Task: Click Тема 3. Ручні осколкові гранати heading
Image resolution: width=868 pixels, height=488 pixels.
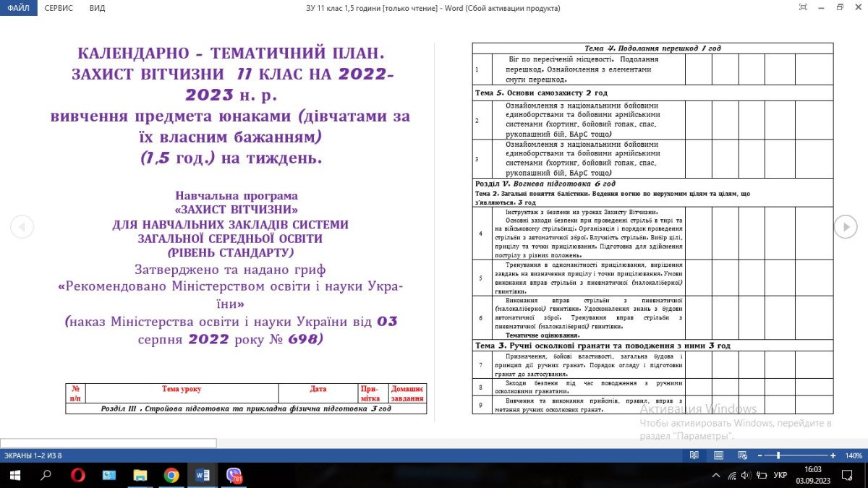Action: click(603, 346)
